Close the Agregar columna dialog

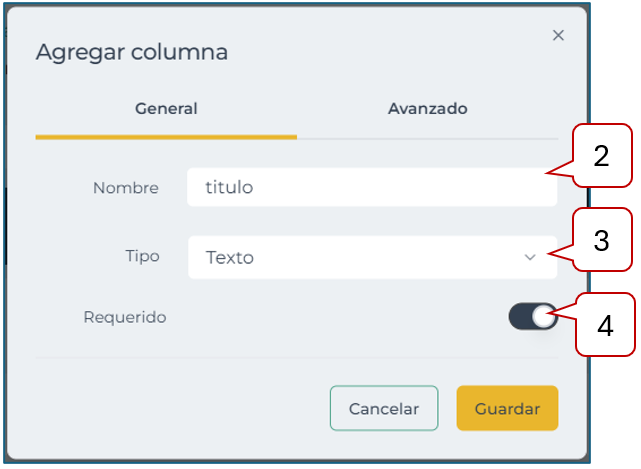(x=558, y=35)
